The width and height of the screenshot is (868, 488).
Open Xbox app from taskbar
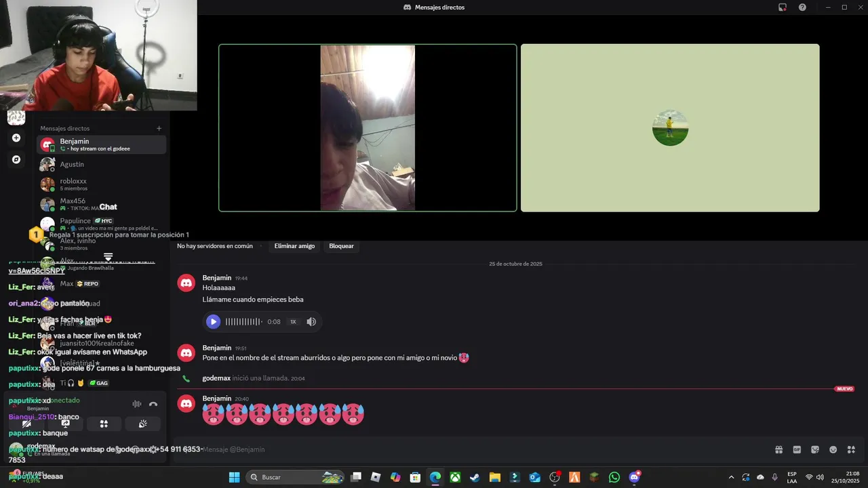pos(455,477)
